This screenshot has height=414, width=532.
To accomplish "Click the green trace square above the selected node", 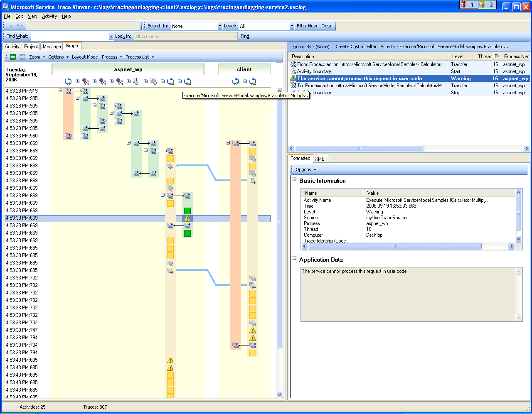I will [187, 211].
